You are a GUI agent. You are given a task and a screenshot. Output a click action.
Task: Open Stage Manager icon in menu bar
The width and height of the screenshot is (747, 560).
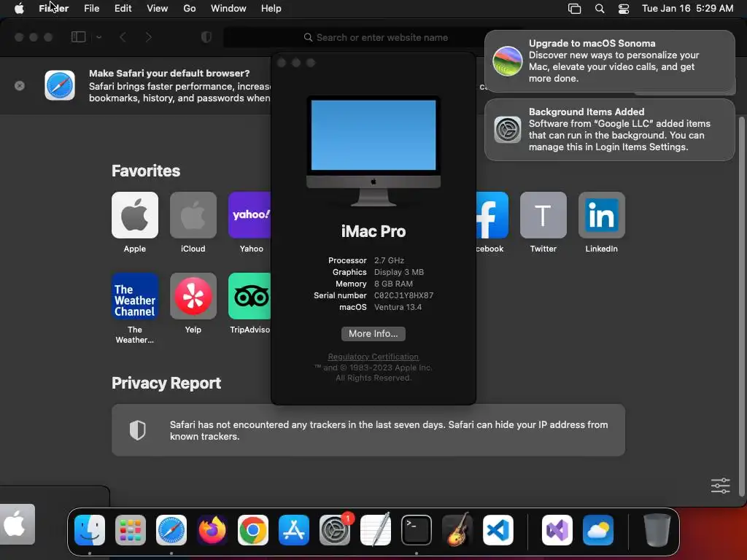coord(575,9)
